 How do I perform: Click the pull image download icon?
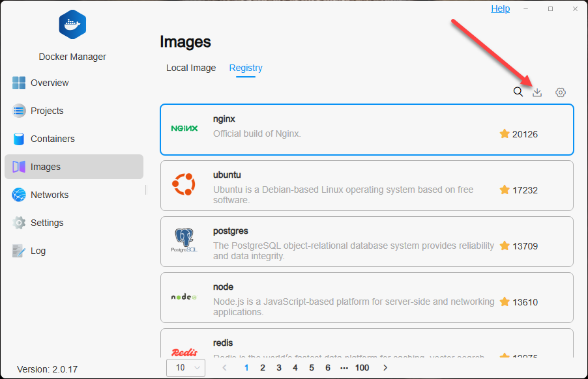coord(537,92)
